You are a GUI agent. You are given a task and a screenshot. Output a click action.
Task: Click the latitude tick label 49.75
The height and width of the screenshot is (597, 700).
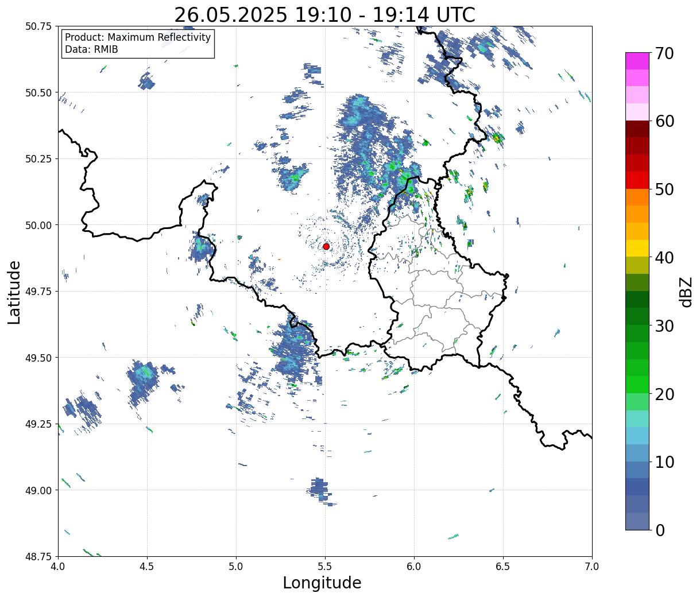(38, 292)
